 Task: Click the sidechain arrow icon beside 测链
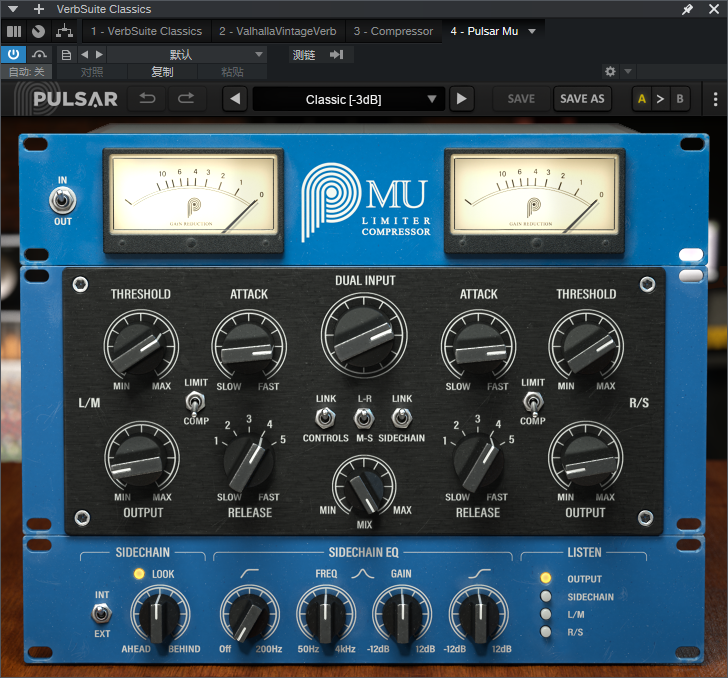point(337,55)
